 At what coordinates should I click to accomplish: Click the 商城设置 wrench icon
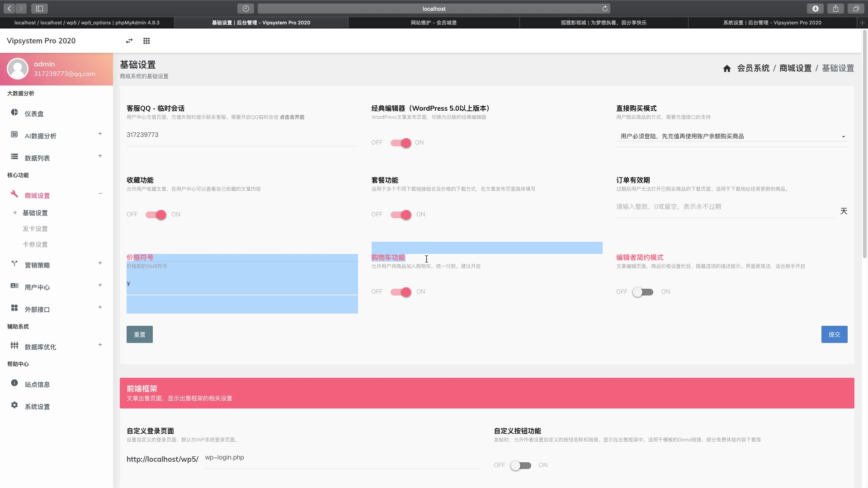point(14,194)
